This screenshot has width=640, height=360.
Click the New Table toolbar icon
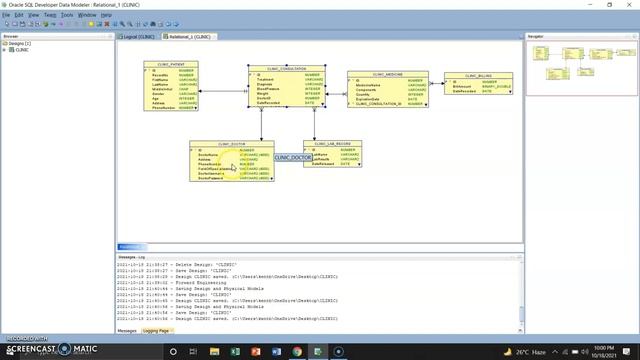tap(15, 24)
